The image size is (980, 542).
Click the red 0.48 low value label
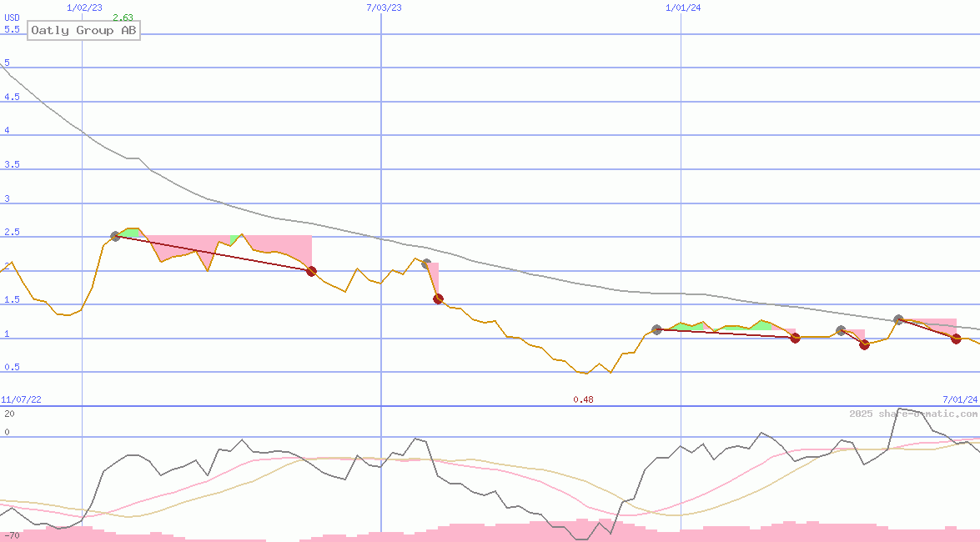(x=583, y=399)
